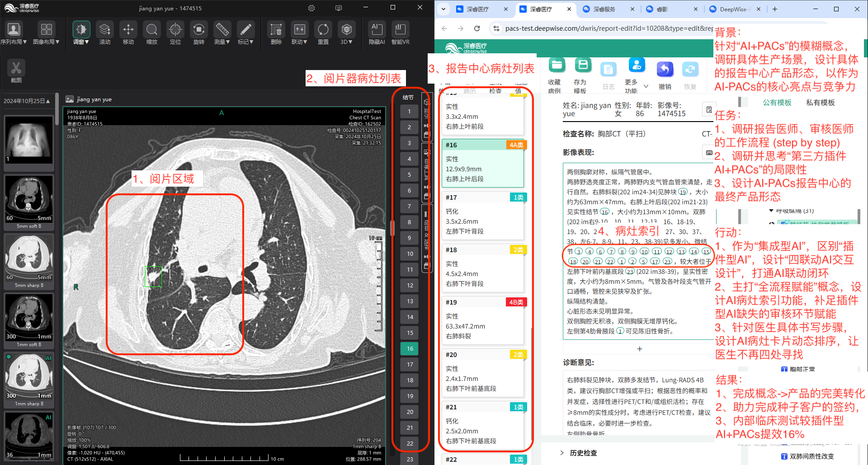
Task: Reload the browser page
Action: point(476,28)
